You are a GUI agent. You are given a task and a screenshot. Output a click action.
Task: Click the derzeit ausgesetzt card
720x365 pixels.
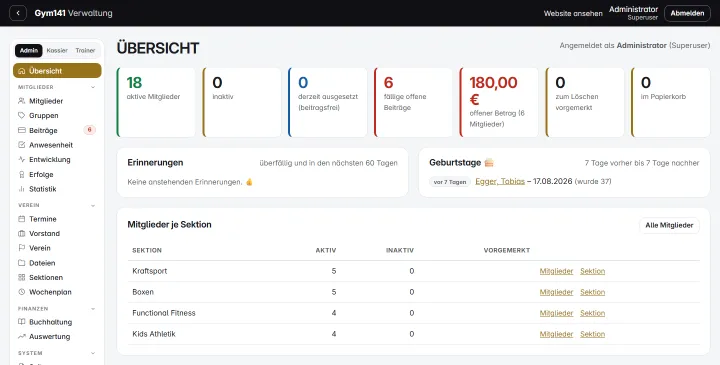(x=328, y=102)
